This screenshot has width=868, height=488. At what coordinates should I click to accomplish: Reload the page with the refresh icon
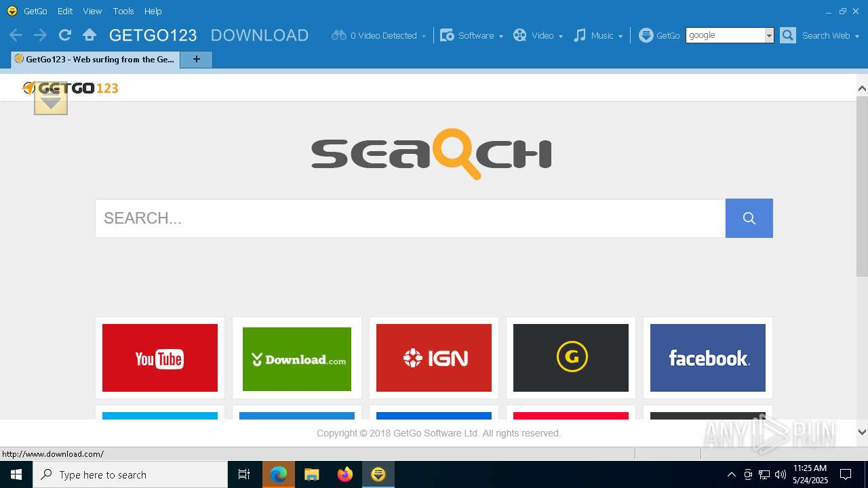[65, 35]
